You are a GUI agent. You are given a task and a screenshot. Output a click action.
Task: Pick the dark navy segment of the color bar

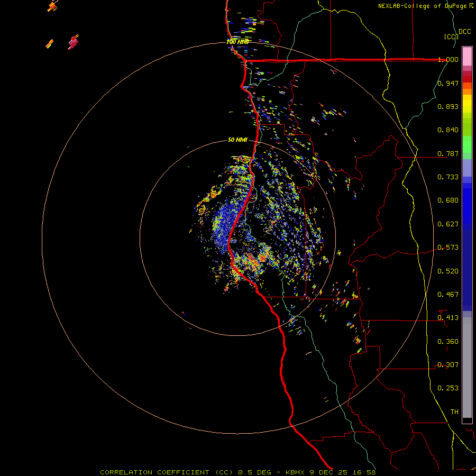point(467,270)
